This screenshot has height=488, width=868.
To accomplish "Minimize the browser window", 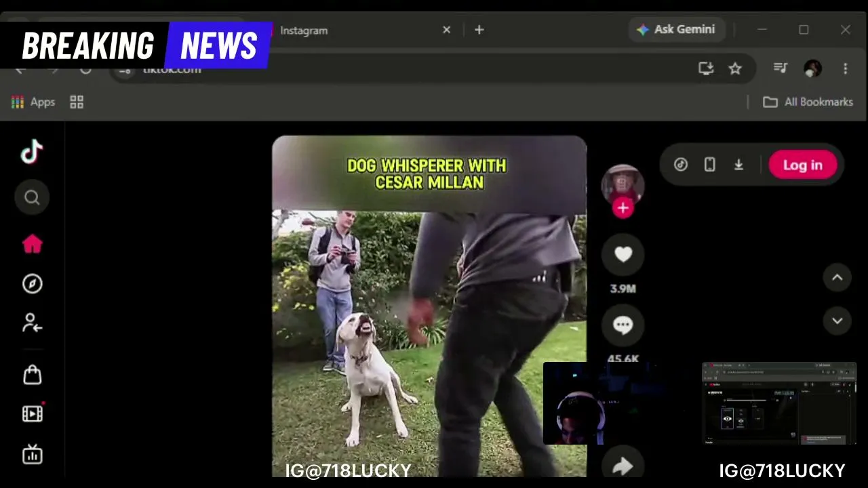I will (762, 30).
